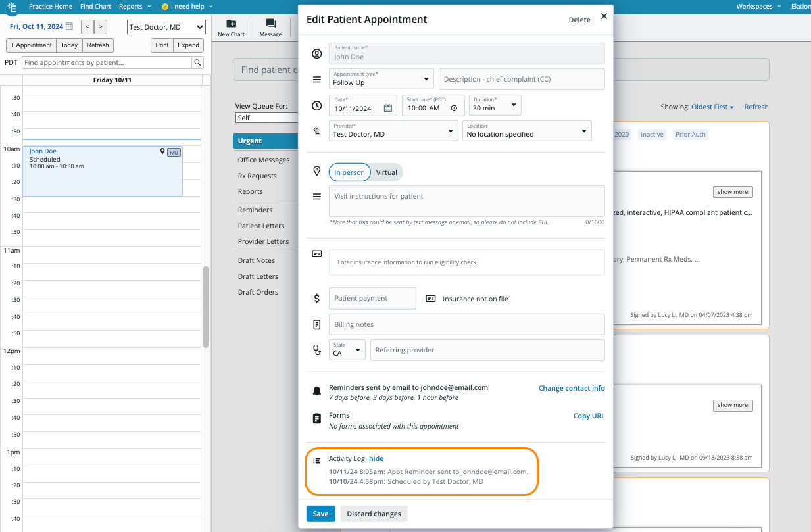Click the Change contact info link
Viewport: 811px width, 532px height.
point(571,388)
